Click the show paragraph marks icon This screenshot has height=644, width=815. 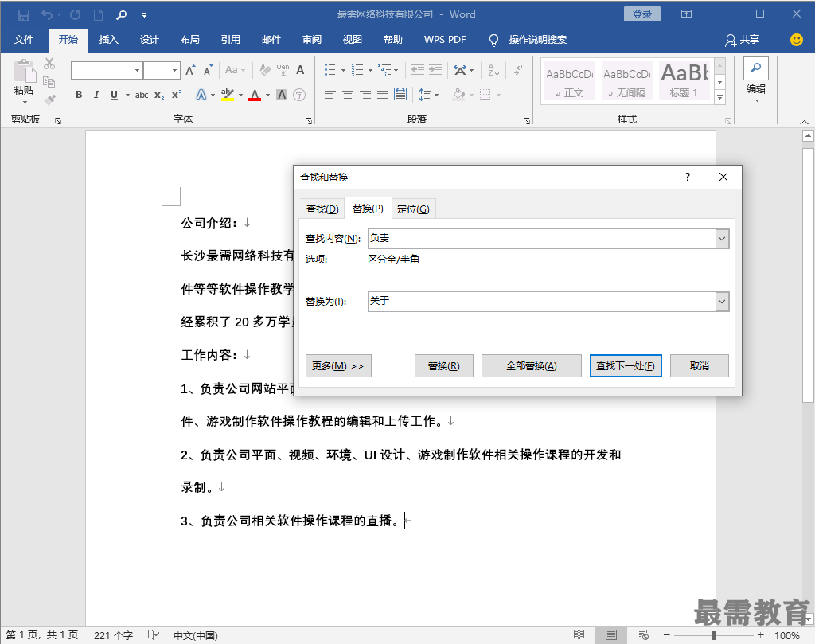click(x=518, y=69)
